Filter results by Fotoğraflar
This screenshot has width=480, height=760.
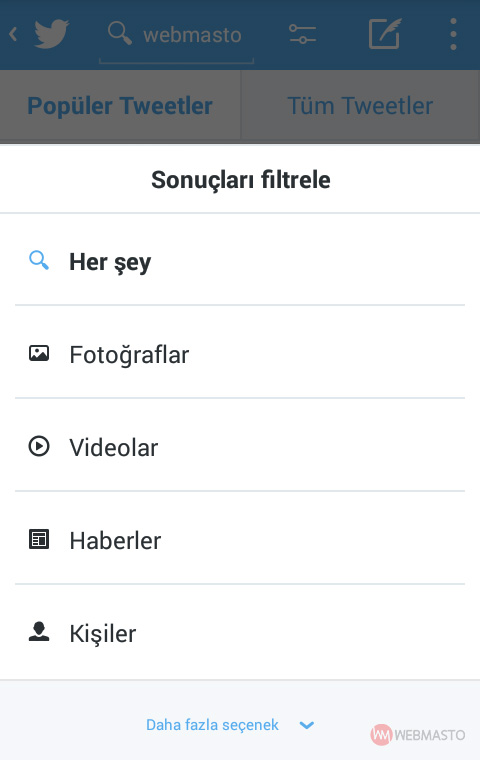240,353
